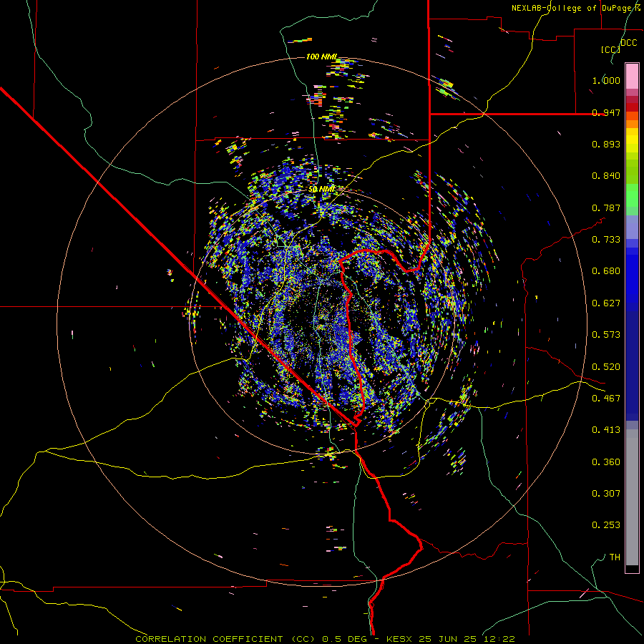Click the 0.307 colorbar value label
Image resolution: width=644 pixels, height=644 pixels.
(x=606, y=494)
